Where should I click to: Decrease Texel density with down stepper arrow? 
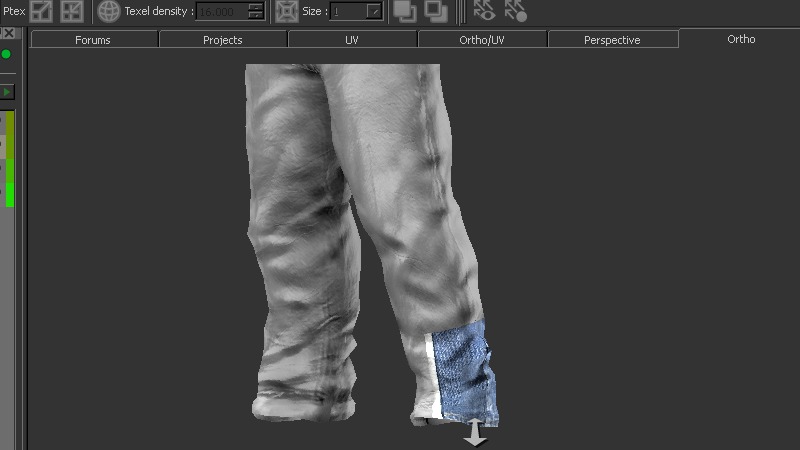[x=256, y=16]
